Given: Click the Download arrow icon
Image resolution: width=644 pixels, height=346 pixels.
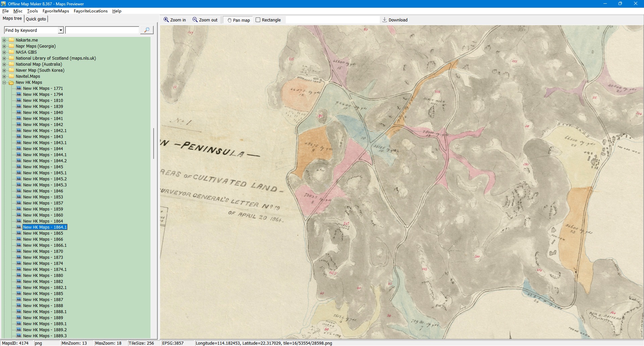Looking at the screenshot, I should click(x=385, y=20).
